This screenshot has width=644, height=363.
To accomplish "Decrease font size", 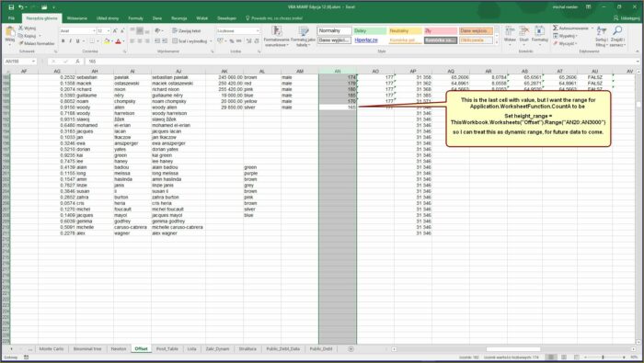I will point(122,30).
